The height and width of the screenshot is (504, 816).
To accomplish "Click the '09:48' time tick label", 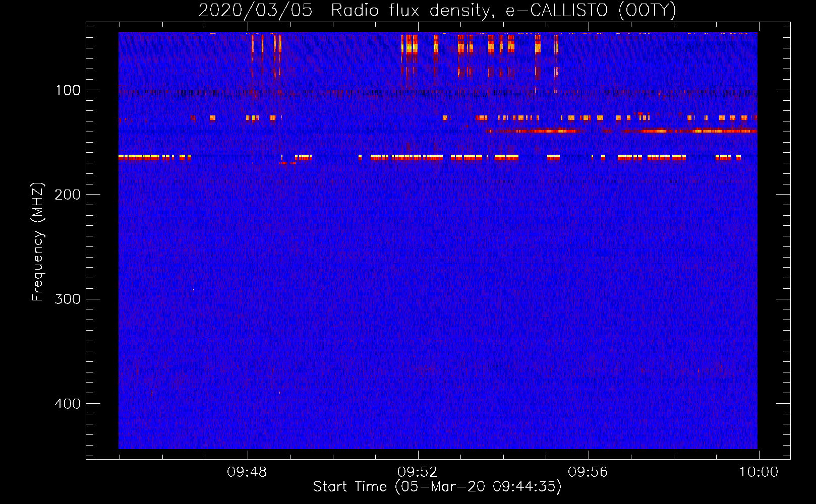I will click(x=247, y=472).
